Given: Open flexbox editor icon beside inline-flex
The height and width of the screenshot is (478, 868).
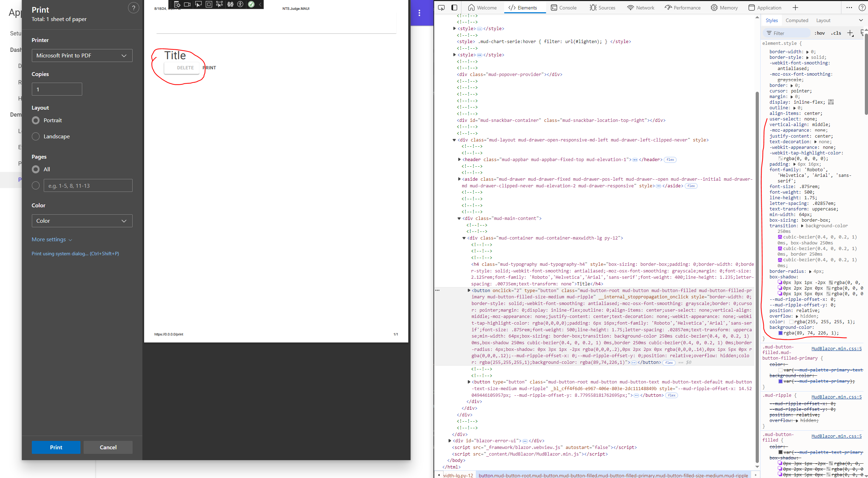Looking at the screenshot, I should [x=831, y=102].
